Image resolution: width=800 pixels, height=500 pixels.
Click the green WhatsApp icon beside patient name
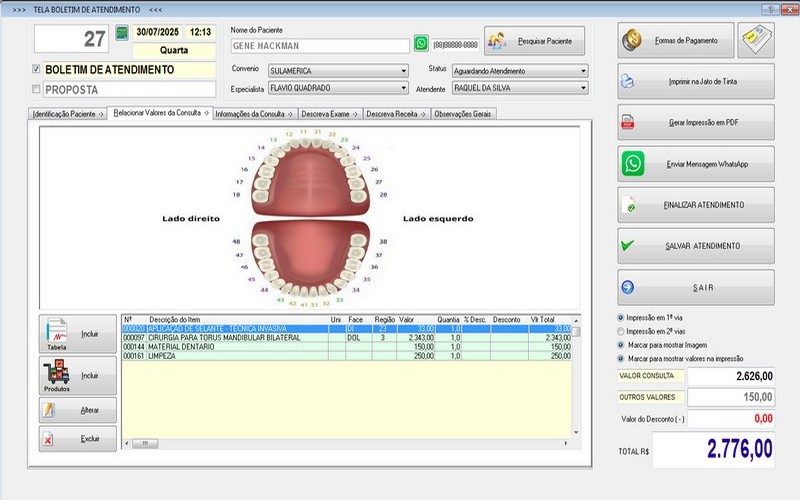tap(421, 44)
